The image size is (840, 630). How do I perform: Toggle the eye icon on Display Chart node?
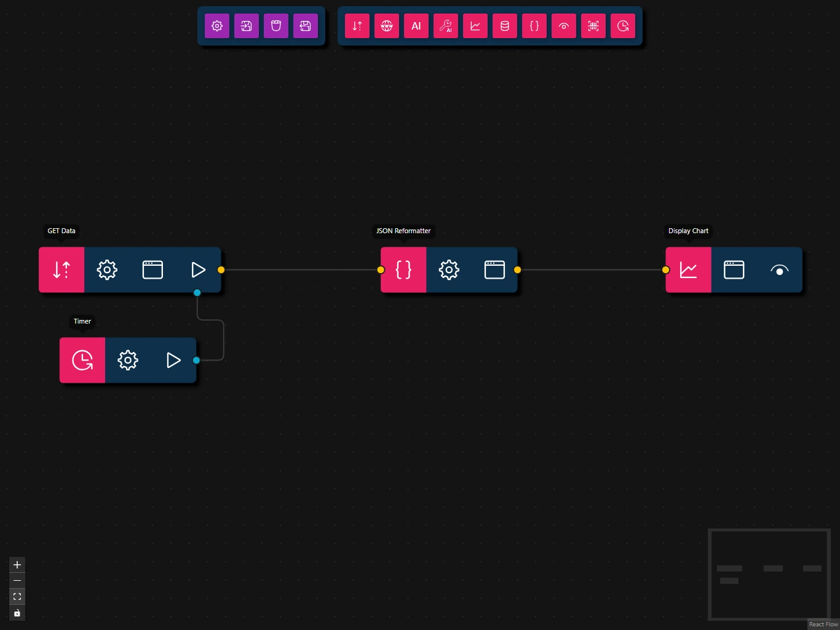coord(779,270)
